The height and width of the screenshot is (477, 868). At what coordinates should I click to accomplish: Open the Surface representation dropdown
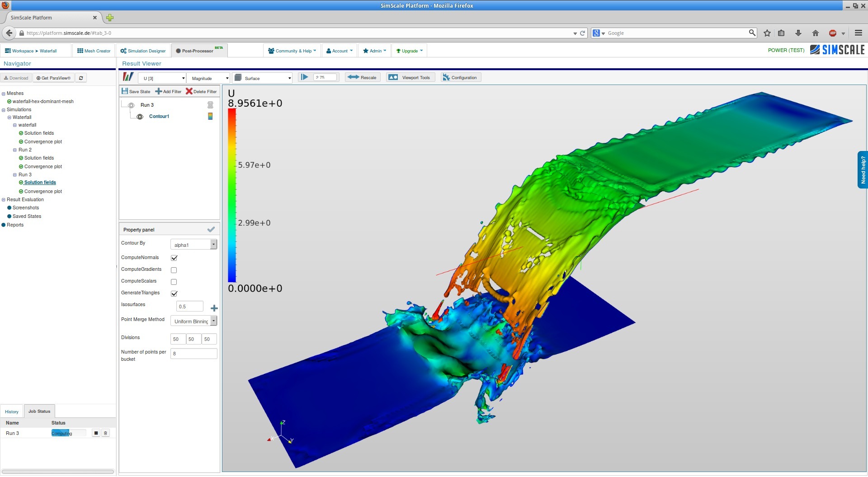pos(262,78)
